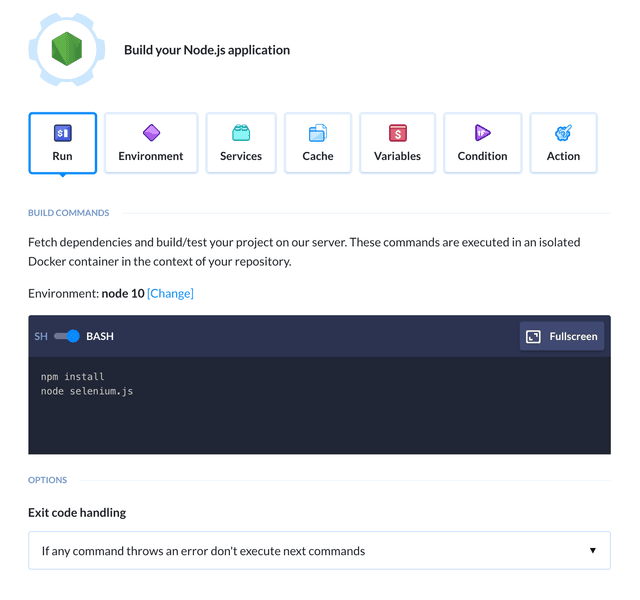This screenshot has height=600, width=640.
Task: Click the red Variables dollar icon
Action: [398, 133]
